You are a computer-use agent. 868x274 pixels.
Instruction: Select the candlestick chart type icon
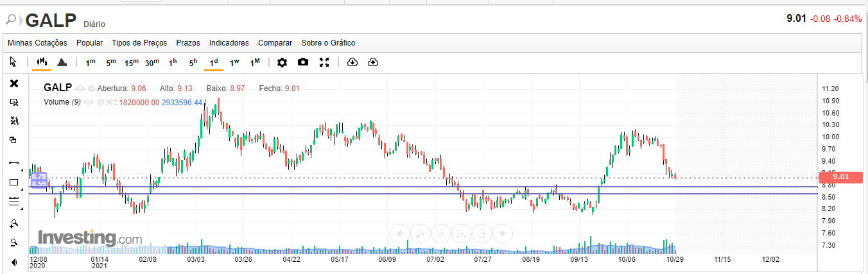click(42, 62)
